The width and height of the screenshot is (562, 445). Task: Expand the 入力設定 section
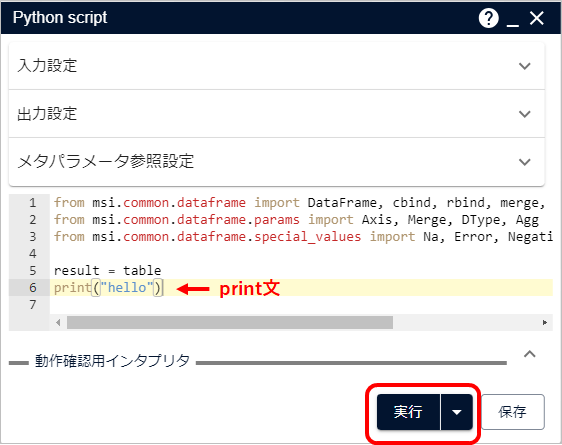point(277,66)
